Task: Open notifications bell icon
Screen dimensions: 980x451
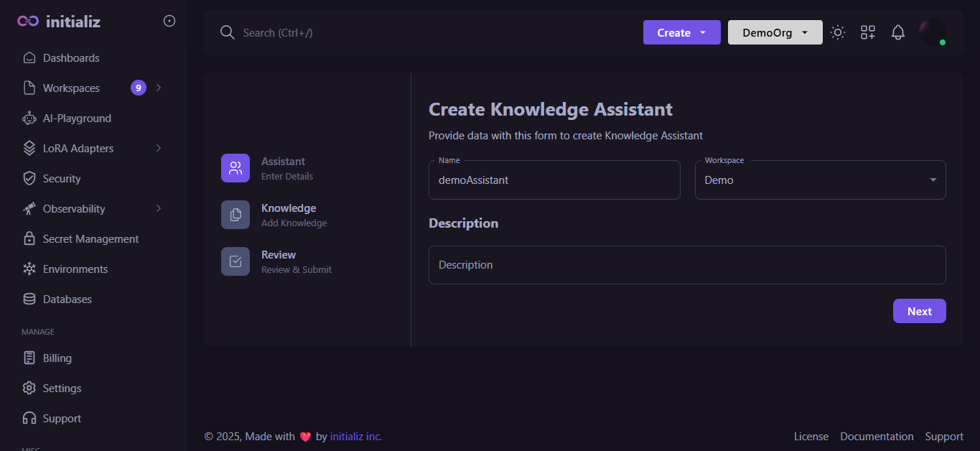Action: [x=898, y=32]
